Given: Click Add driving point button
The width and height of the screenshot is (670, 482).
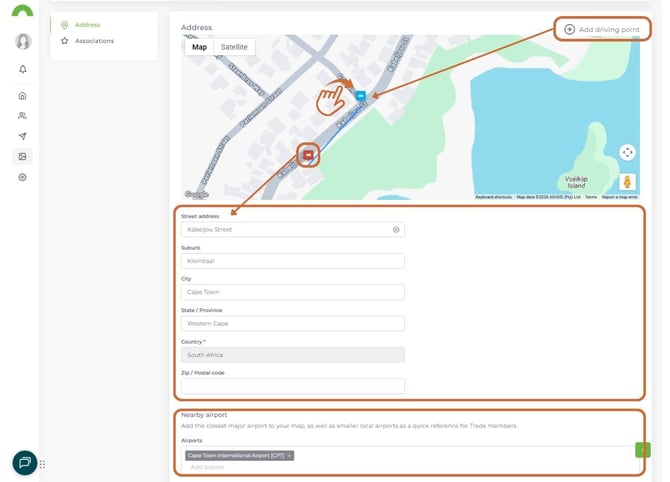Looking at the screenshot, I should 601,29.
